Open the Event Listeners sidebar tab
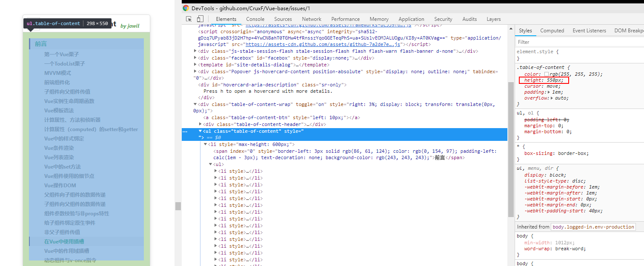Viewport: 644px width, 266px height. coord(589,31)
